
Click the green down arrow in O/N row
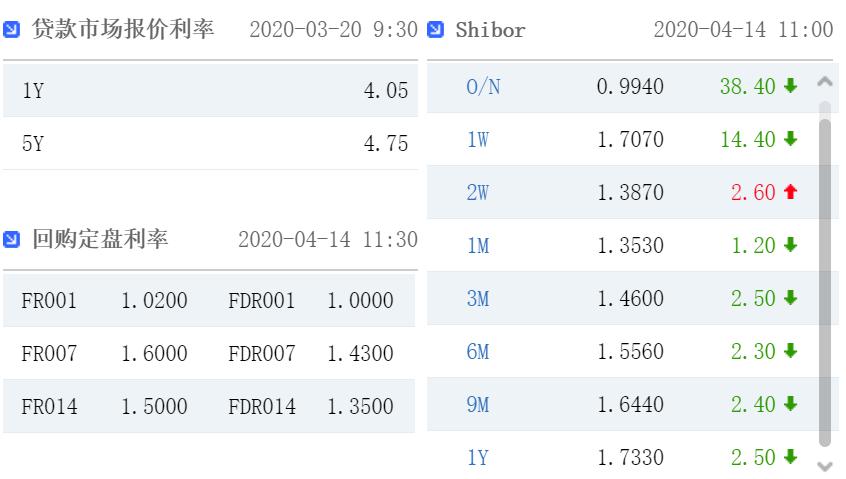(791, 85)
